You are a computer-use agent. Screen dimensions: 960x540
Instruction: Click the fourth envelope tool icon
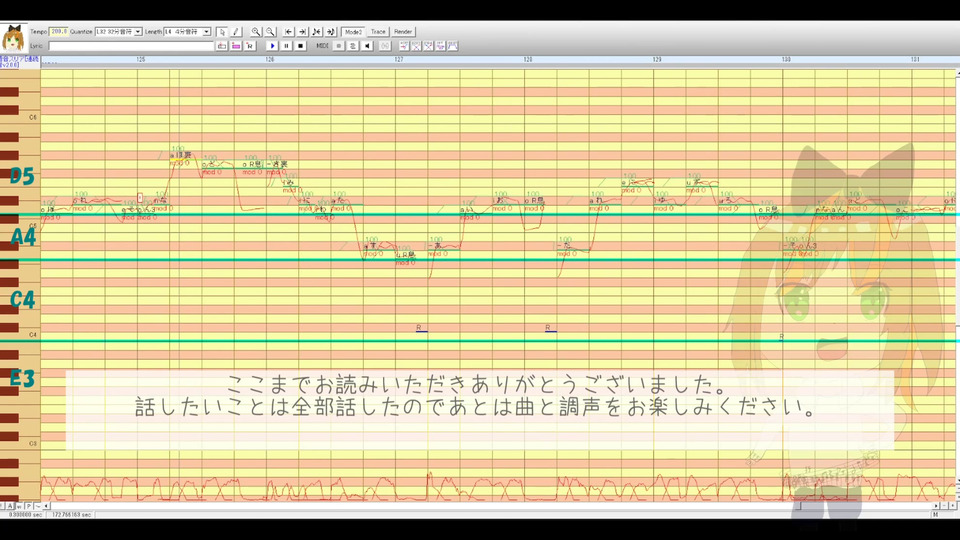[441, 46]
